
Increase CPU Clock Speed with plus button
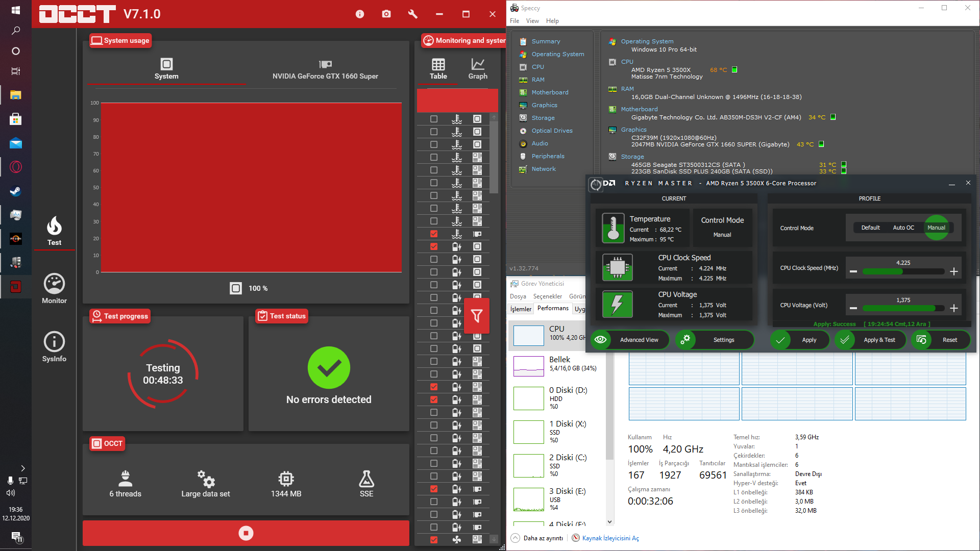(953, 272)
